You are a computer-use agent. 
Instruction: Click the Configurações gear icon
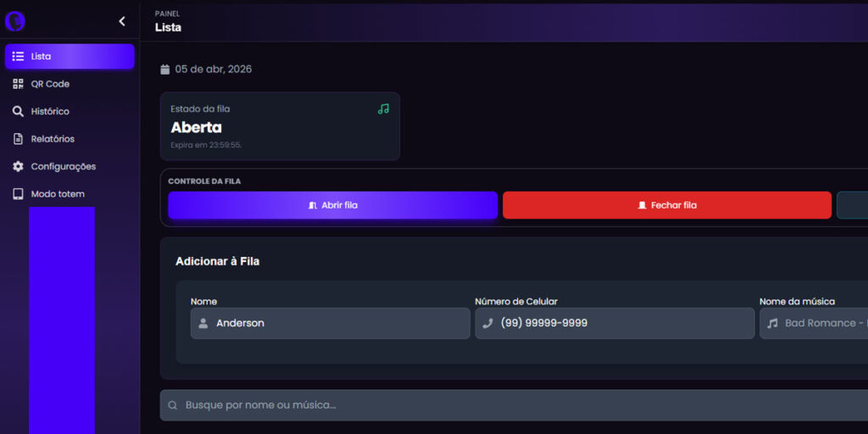[18, 166]
